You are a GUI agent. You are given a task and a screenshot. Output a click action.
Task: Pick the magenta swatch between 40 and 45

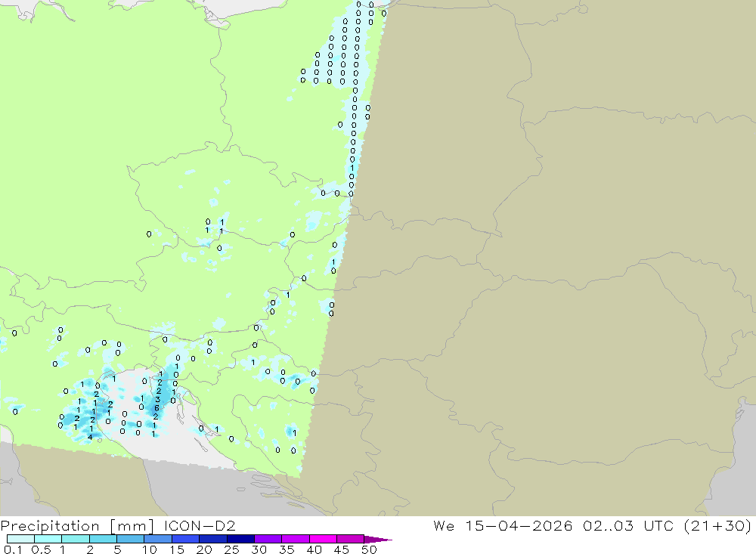(x=323, y=539)
